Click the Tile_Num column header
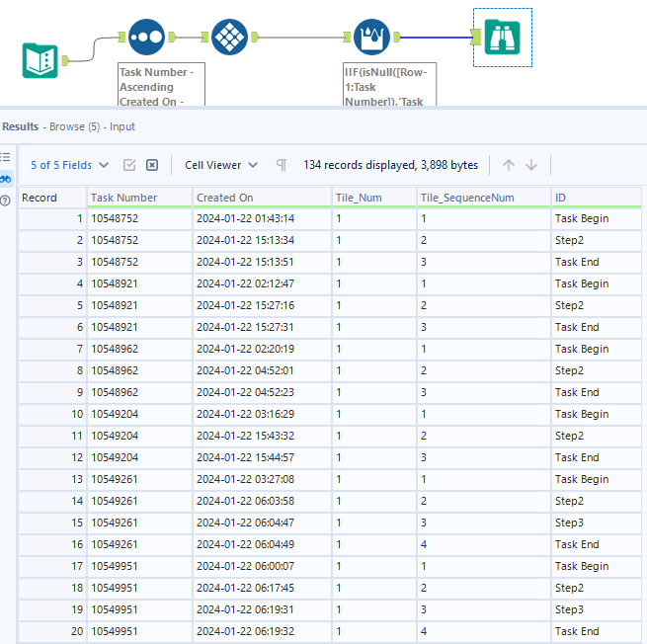647x644 pixels. click(x=374, y=198)
